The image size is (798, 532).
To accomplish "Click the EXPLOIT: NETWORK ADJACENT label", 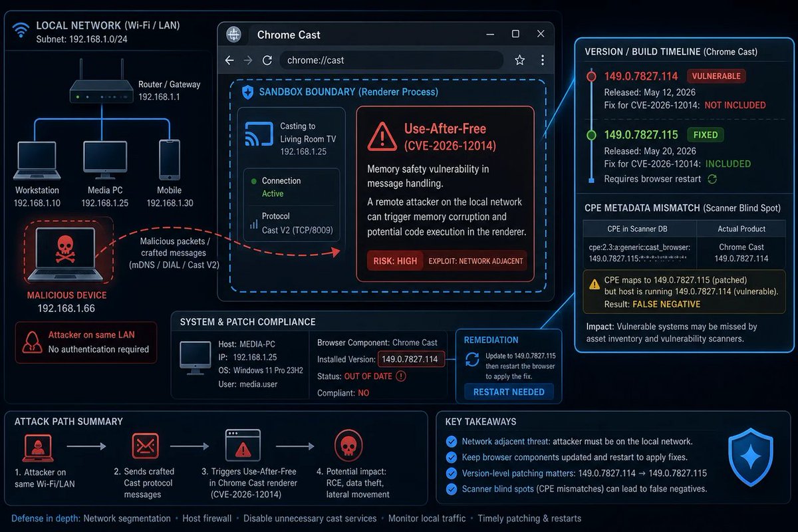I will 474,261.
